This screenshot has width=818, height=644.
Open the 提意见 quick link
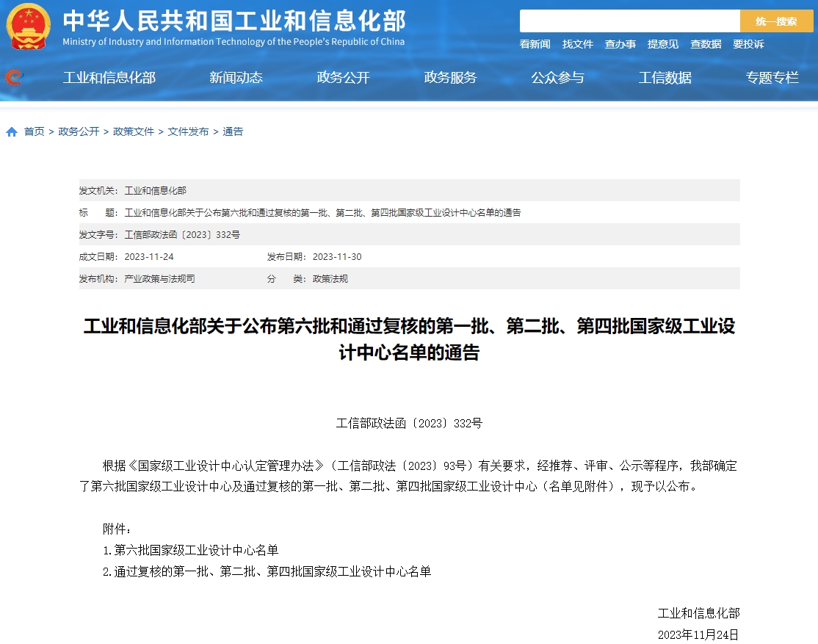[663, 44]
